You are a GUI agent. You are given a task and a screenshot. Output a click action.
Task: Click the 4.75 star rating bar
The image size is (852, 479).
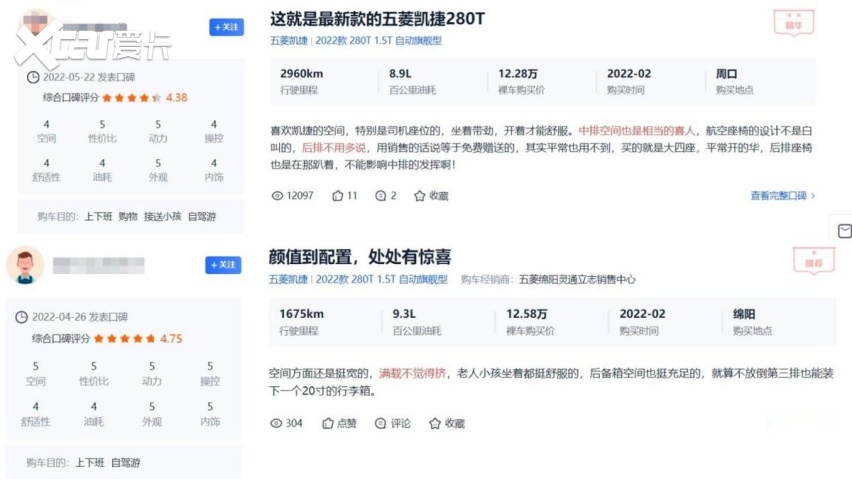(x=125, y=339)
